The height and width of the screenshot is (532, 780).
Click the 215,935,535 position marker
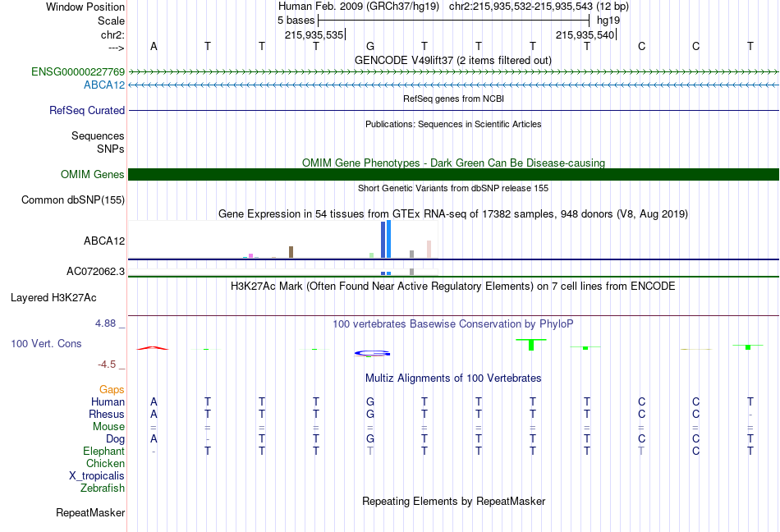[314, 34]
